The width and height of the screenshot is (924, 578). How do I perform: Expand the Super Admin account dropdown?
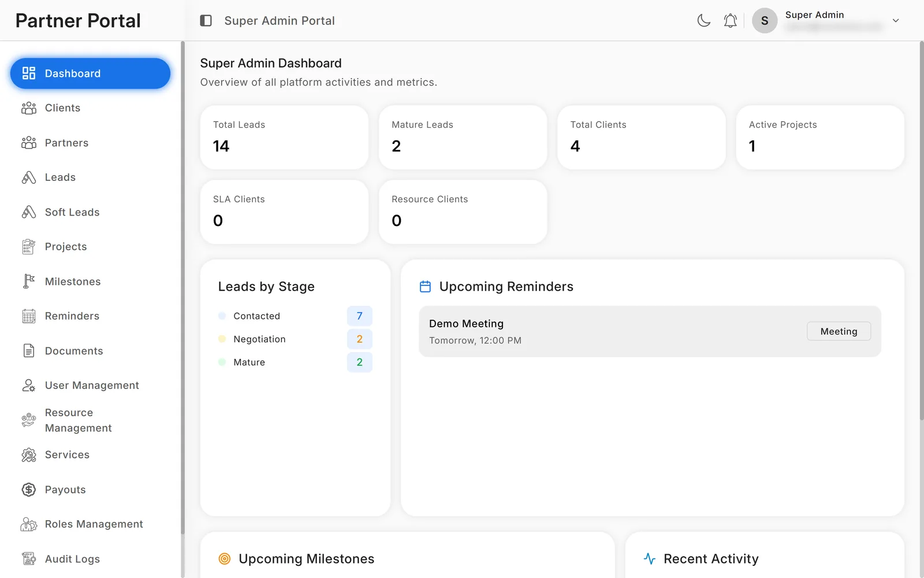(896, 21)
